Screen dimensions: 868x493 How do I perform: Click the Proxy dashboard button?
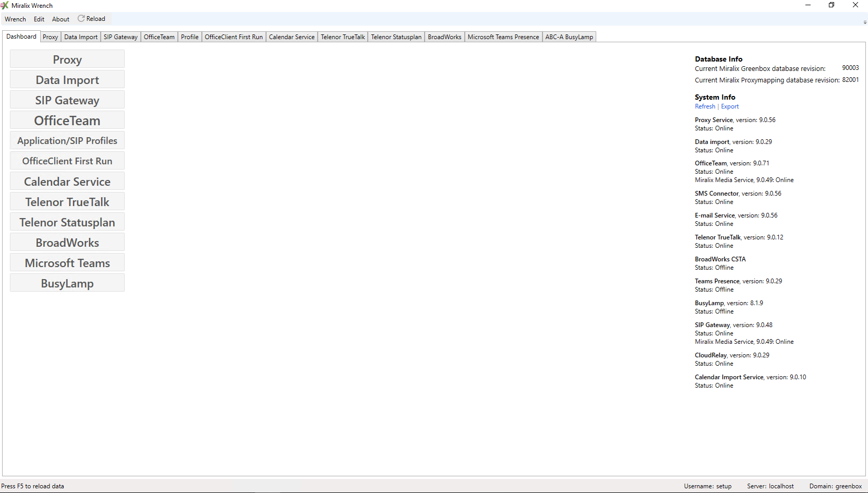point(67,59)
